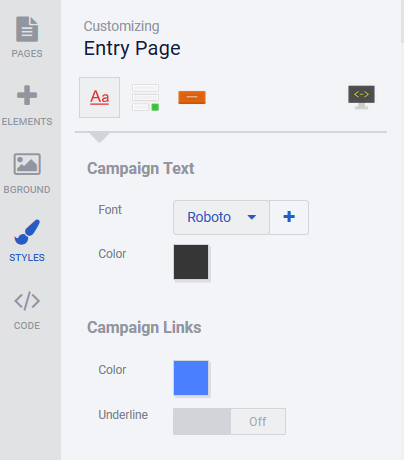Click the Campaign Text section heading
404x460 pixels.
[141, 169]
